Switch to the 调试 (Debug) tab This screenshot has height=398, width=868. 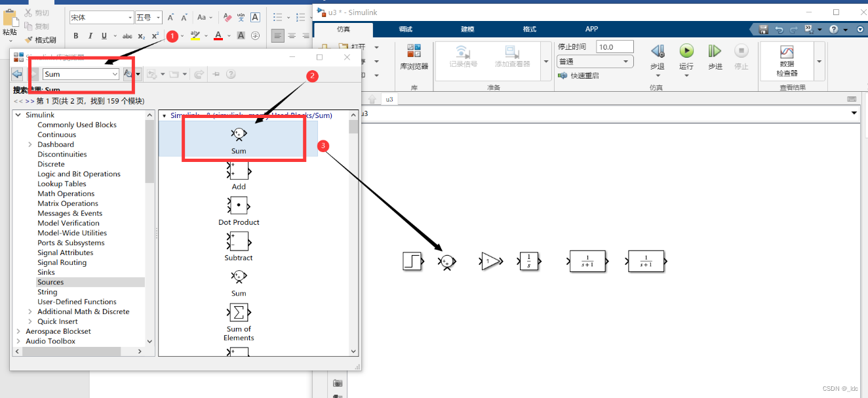click(406, 30)
